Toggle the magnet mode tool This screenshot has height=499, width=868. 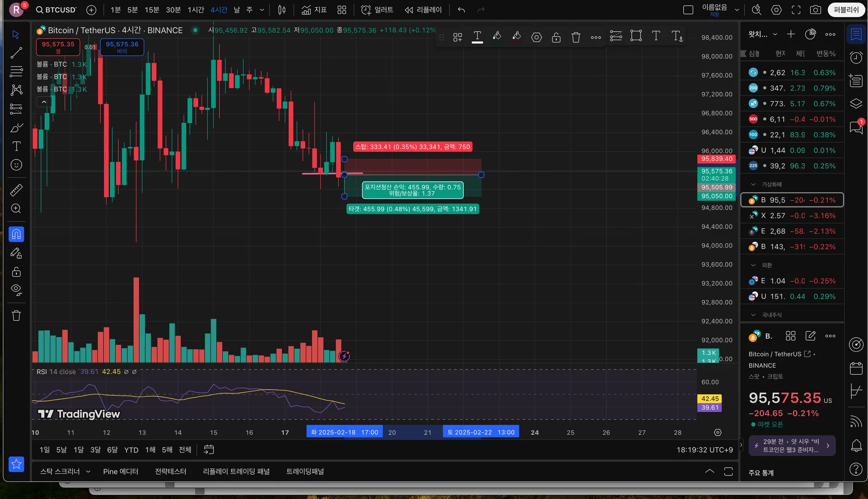click(16, 234)
